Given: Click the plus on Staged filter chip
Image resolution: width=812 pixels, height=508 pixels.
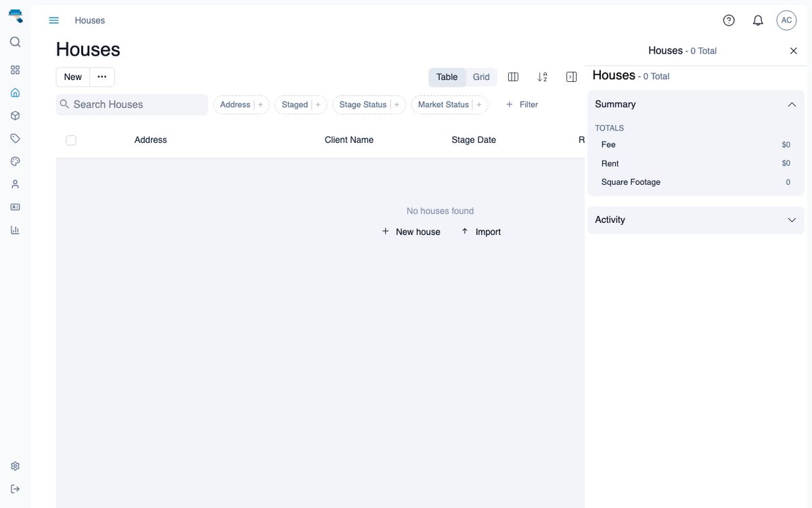Looking at the screenshot, I should coord(318,104).
